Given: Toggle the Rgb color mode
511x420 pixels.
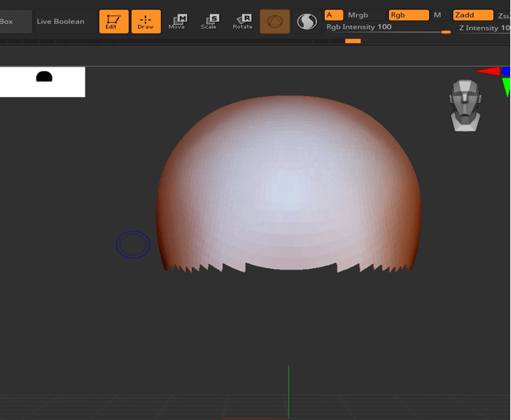Looking at the screenshot, I should [x=408, y=15].
